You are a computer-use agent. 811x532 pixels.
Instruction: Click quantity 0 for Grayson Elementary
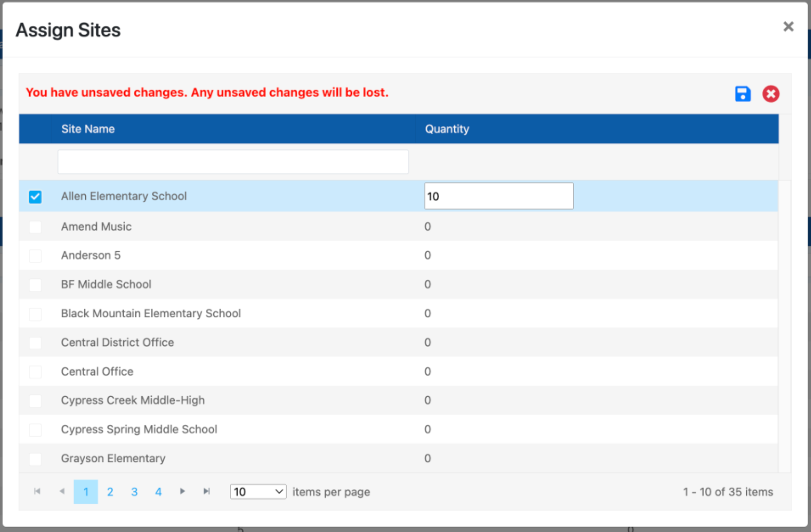[x=428, y=458]
